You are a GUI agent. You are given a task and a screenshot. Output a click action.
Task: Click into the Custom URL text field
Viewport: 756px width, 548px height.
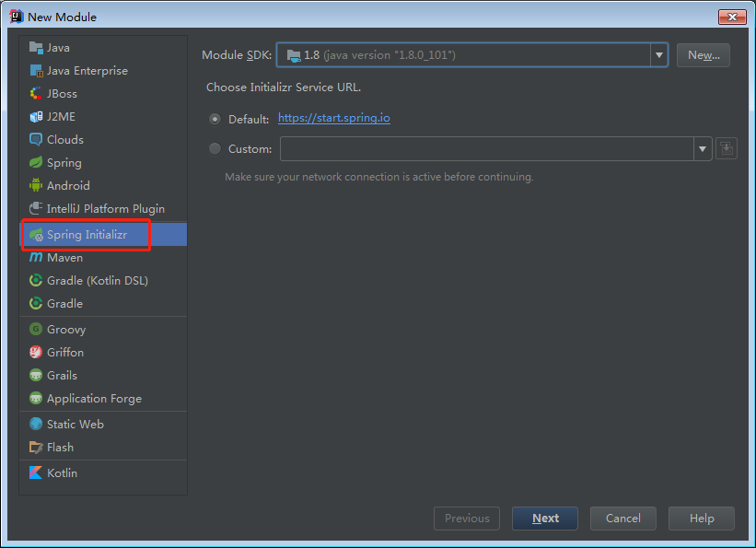(486, 148)
